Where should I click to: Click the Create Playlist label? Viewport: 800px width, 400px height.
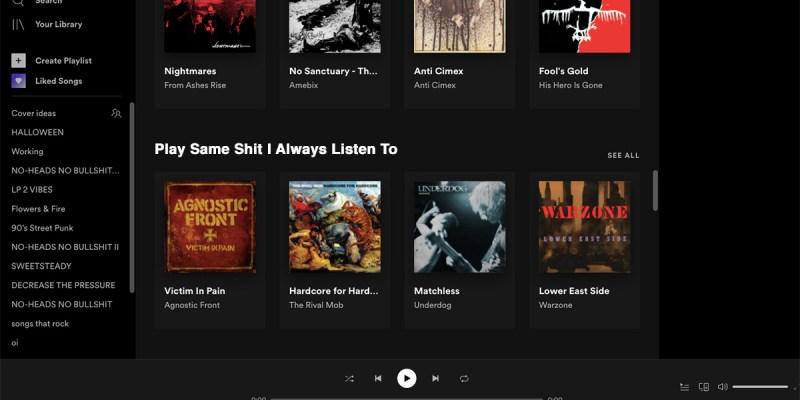(x=63, y=61)
